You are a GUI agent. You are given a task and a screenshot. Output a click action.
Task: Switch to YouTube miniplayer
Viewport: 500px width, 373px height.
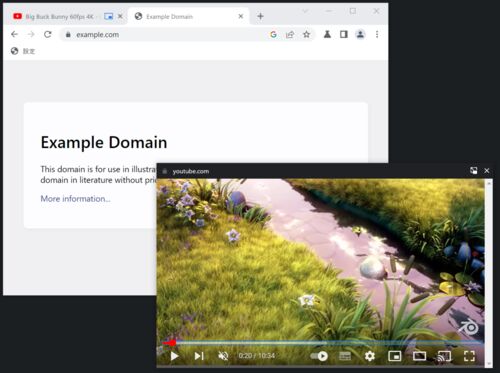click(395, 356)
